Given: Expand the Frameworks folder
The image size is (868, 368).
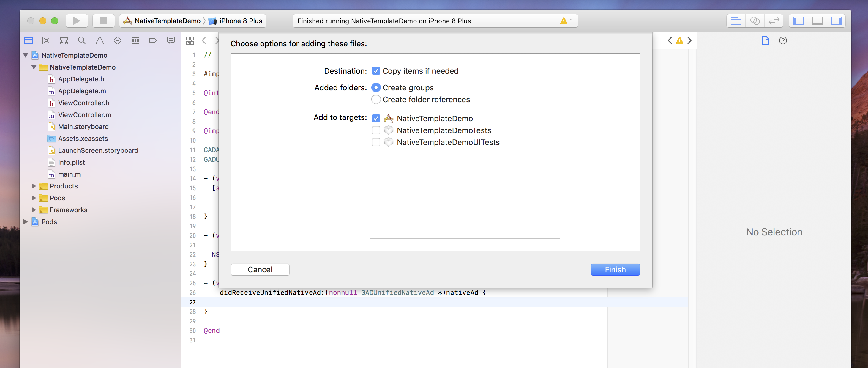Looking at the screenshot, I should (34, 210).
